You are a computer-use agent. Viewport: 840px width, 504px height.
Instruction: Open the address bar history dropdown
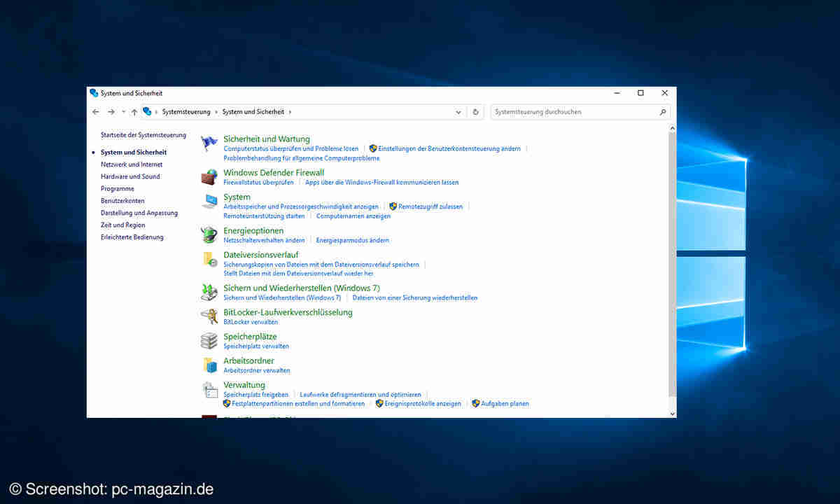click(458, 112)
